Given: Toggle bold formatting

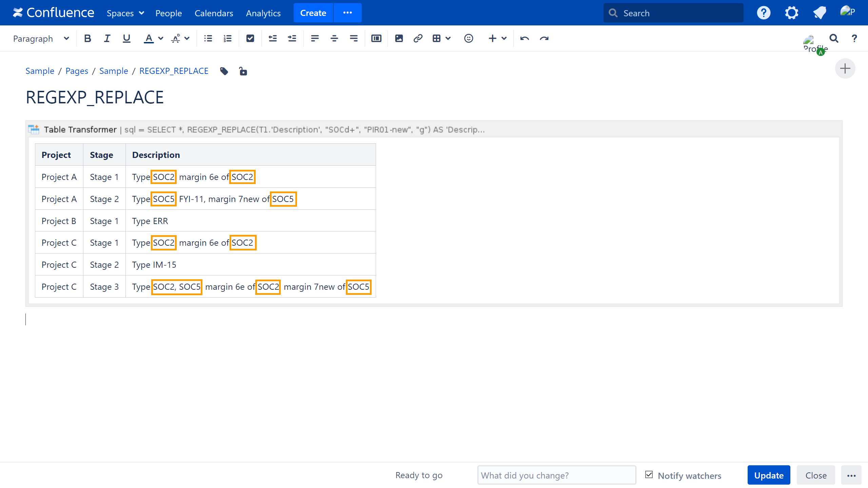Looking at the screenshot, I should coord(87,39).
